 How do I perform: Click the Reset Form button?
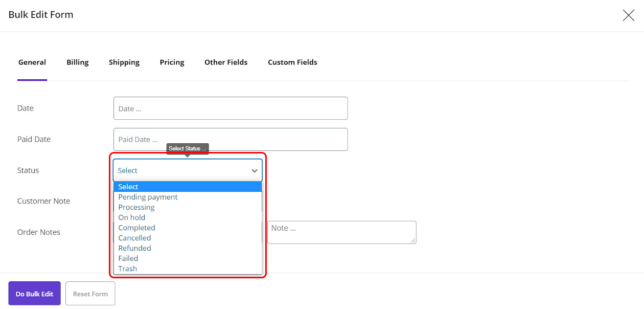point(90,294)
